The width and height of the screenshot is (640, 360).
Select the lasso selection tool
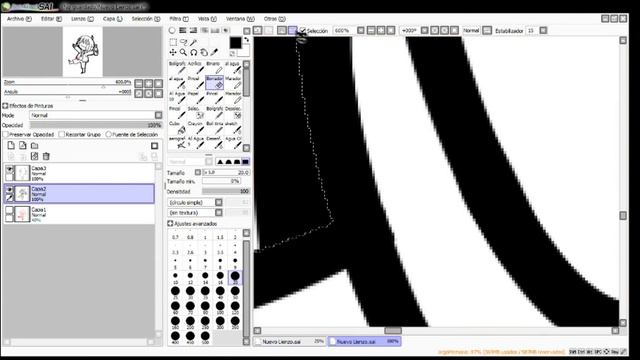(x=183, y=42)
